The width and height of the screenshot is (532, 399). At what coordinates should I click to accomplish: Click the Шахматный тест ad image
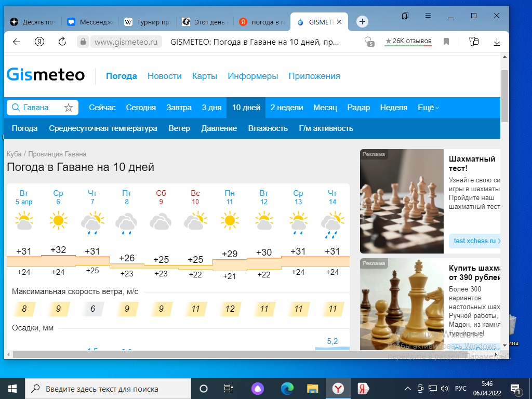tap(402, 201)
